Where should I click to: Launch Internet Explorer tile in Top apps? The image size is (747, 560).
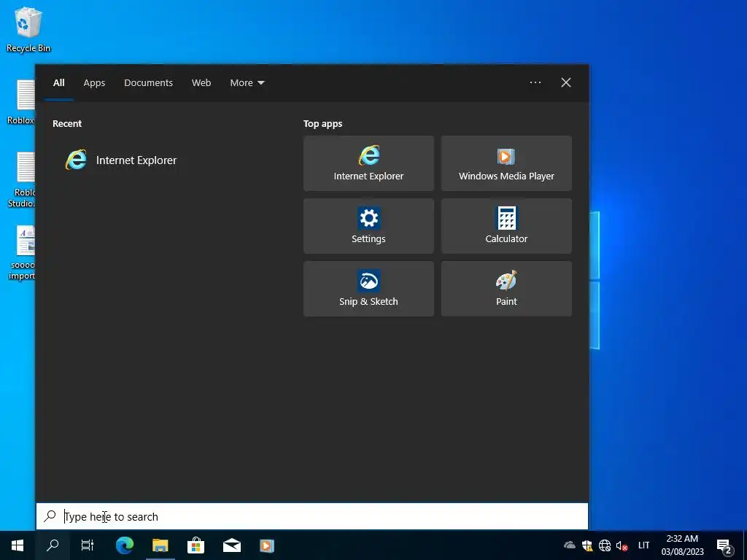(368, 163)
